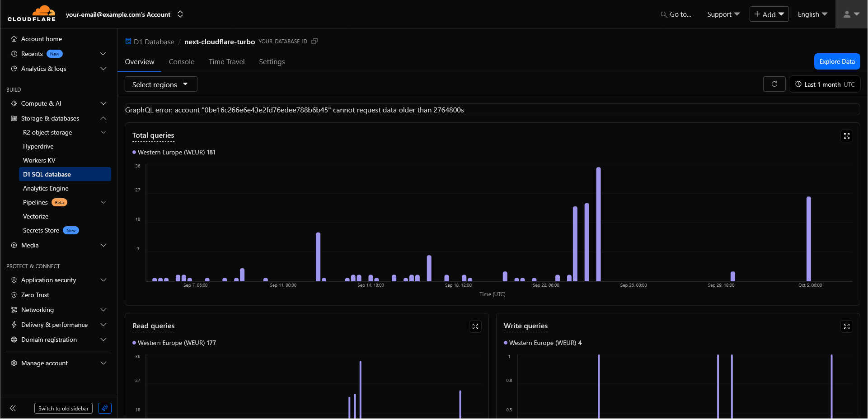Open Hyperdrive in sidebar
The image size is (868, 419).
pos(38,146)
